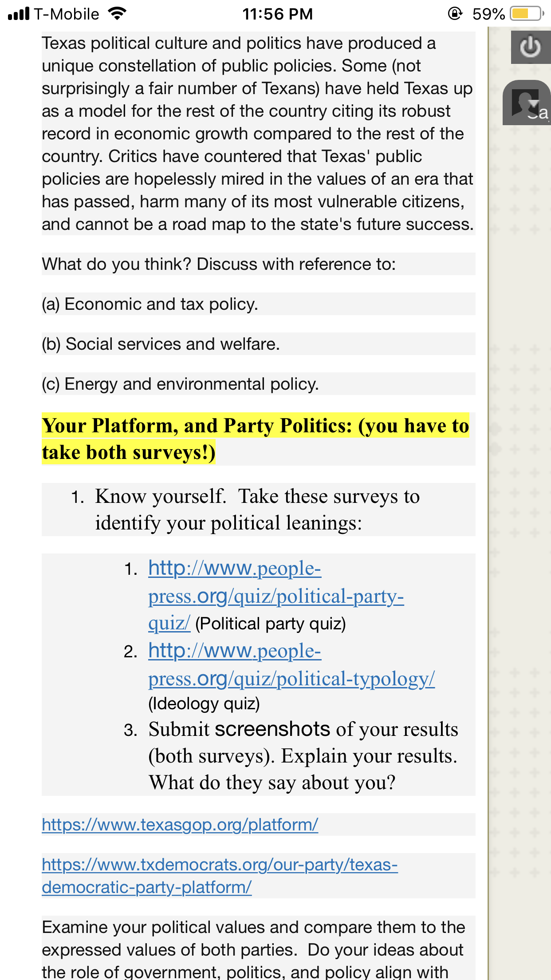
Task: Tap the Wi-Fi status icon
Action: tap(117, 14)
